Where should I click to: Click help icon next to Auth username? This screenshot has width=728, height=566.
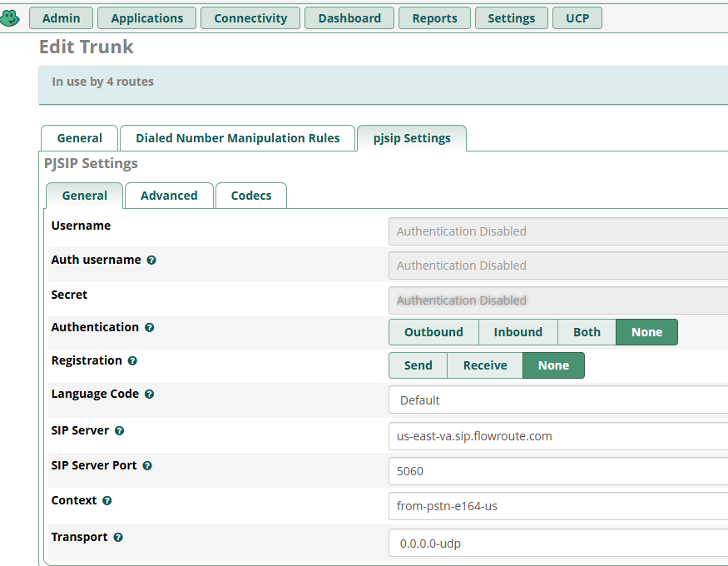click(x=151, y=261)
